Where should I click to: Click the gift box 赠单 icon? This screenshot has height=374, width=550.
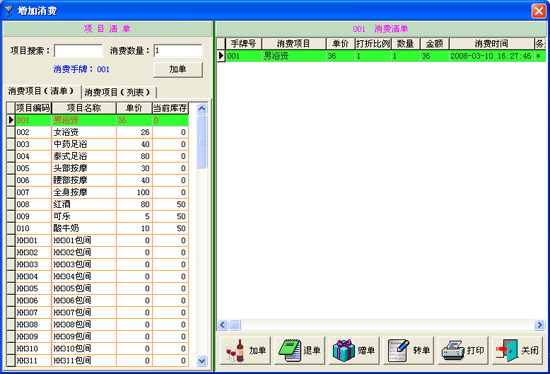[x=344, y=350]
